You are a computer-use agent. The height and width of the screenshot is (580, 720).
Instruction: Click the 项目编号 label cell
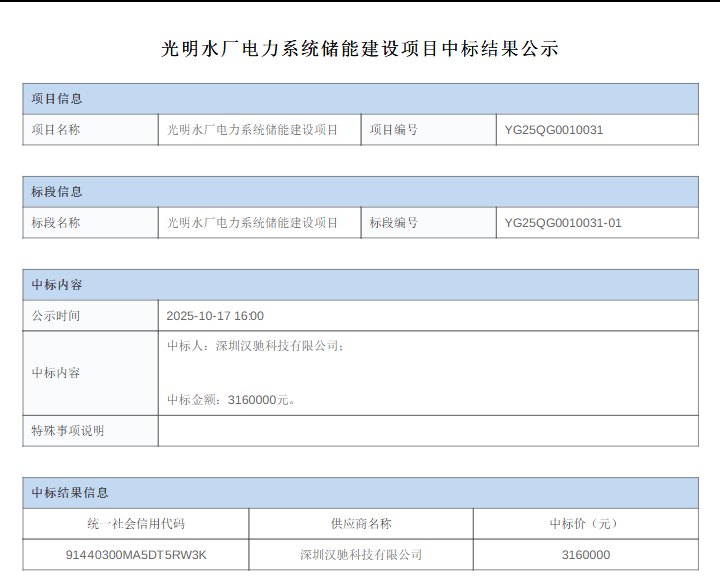394,130
